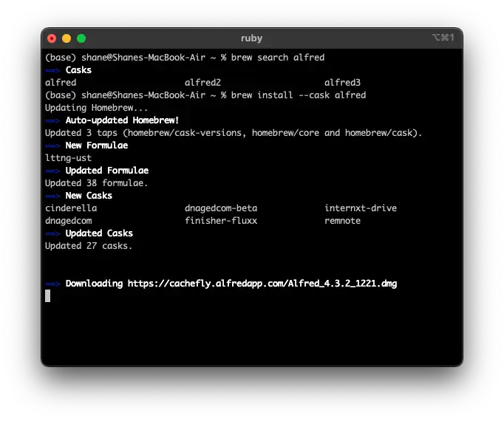Click the terminal block cursor
This screenshot has width=504, height=421.
47,296
